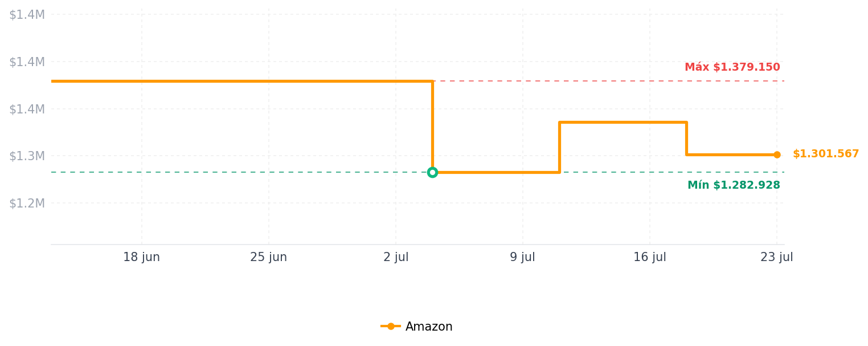Viewport: 868px width, 346px height.
Task: Click the Amazon legend marker icon
Action: tap(391, 327)
